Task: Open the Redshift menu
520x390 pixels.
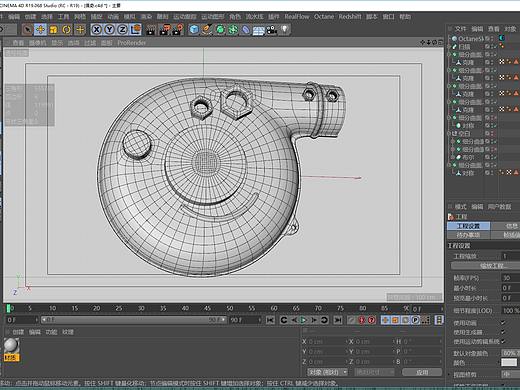Action: click(350, 17)
